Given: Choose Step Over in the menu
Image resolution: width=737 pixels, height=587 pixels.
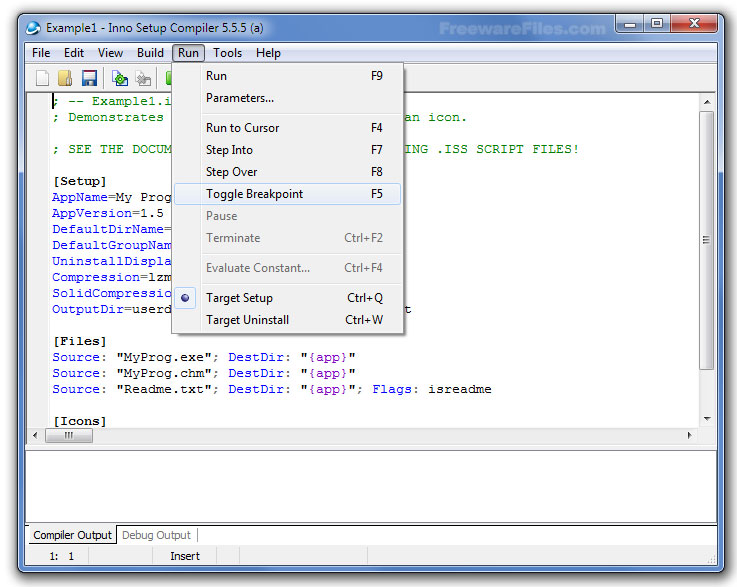Looking at the screenshot, I should [x=231, y=172].
